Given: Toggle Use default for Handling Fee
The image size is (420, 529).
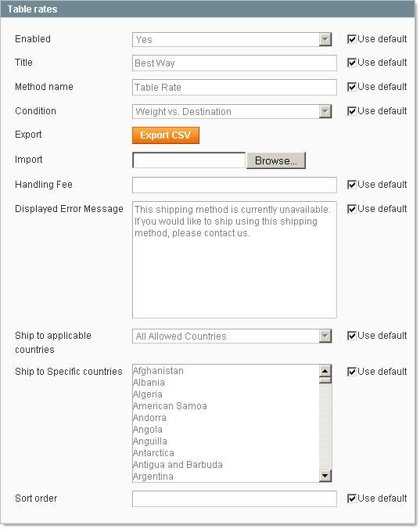Looking at the screenshot, I should 352,185.
